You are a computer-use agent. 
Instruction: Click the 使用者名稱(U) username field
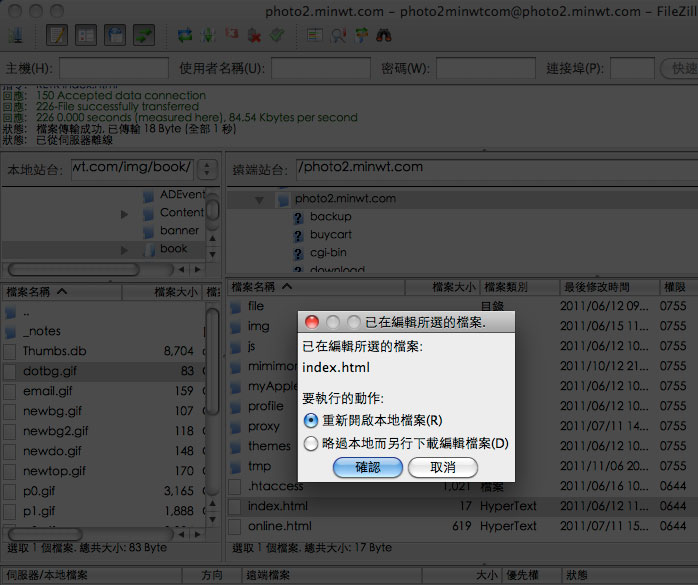coord(321,69)
